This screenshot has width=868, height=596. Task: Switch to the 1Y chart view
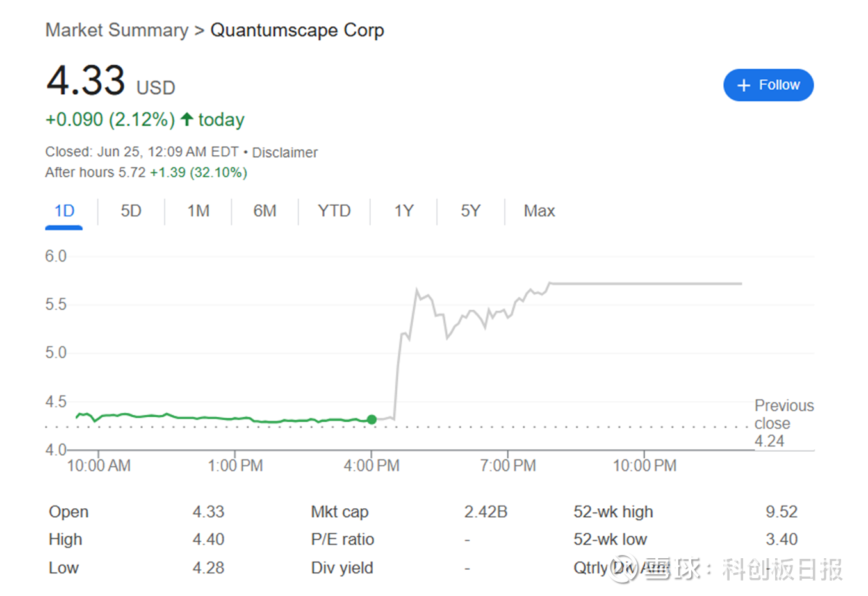pos(404,211)
